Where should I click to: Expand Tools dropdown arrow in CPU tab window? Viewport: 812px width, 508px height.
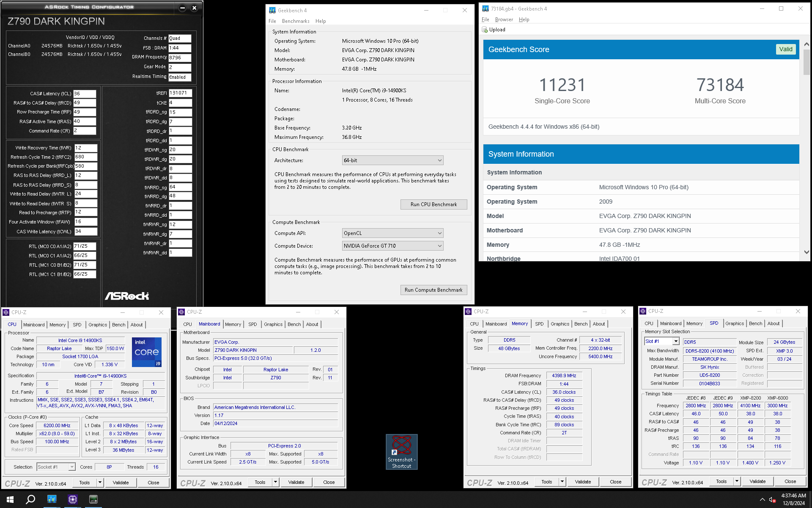pyautogui.click(x=100, y=483)
